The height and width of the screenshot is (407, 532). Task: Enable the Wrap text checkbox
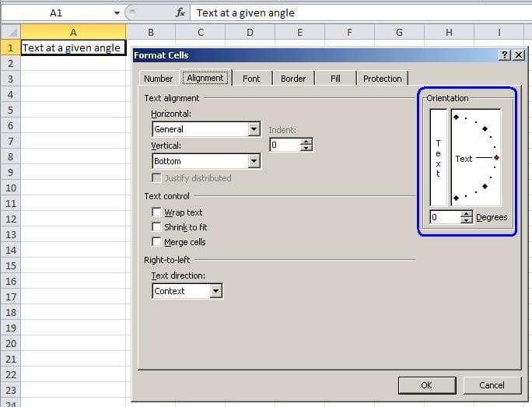[x=157, y=212]
